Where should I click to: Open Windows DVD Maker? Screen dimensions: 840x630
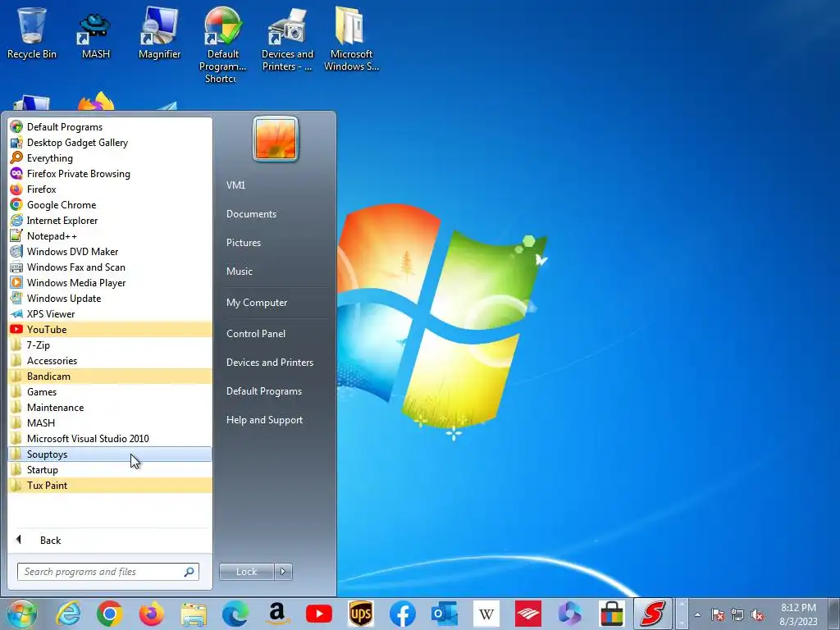[x=110, y=251]
